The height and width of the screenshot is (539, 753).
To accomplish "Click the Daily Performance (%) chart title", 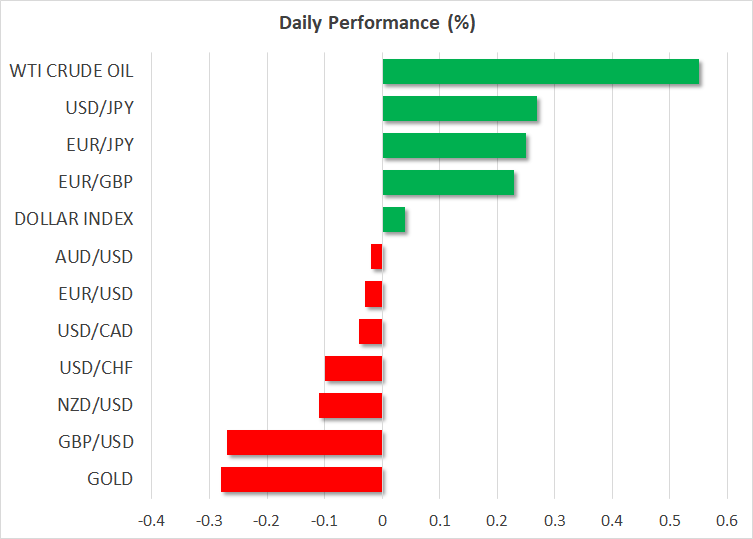I will pyautogui.click(x=376, y=22).
